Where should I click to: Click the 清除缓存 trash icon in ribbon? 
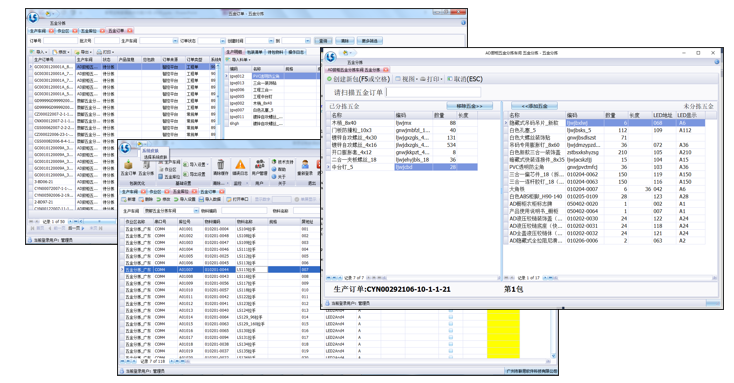click(220, 168)
